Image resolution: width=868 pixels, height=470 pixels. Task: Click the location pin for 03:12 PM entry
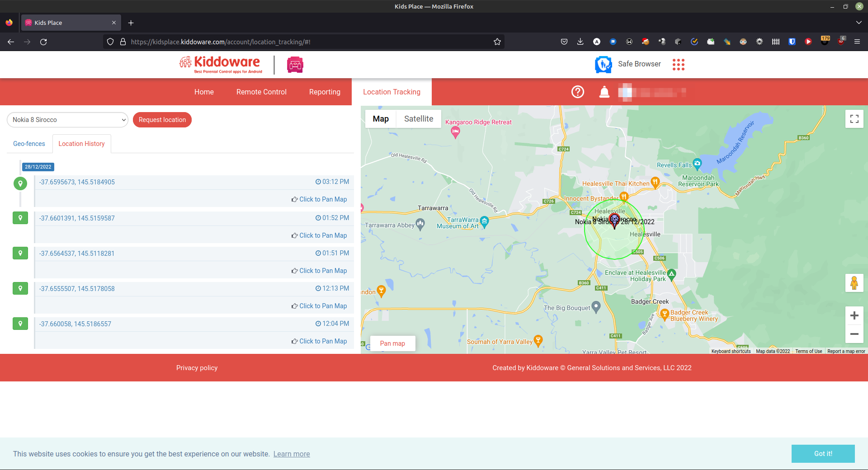point(20,183)
